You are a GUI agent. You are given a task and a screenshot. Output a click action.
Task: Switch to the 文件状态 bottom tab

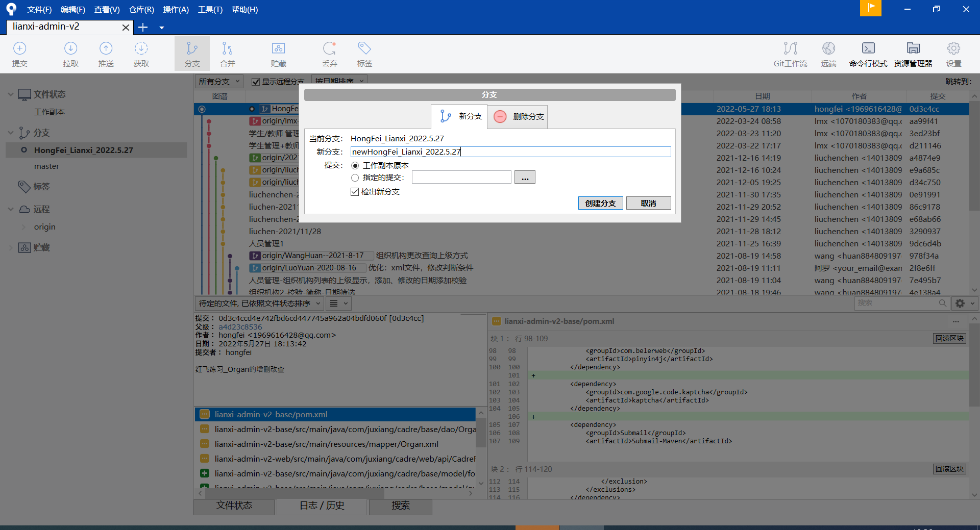point(234,506)
